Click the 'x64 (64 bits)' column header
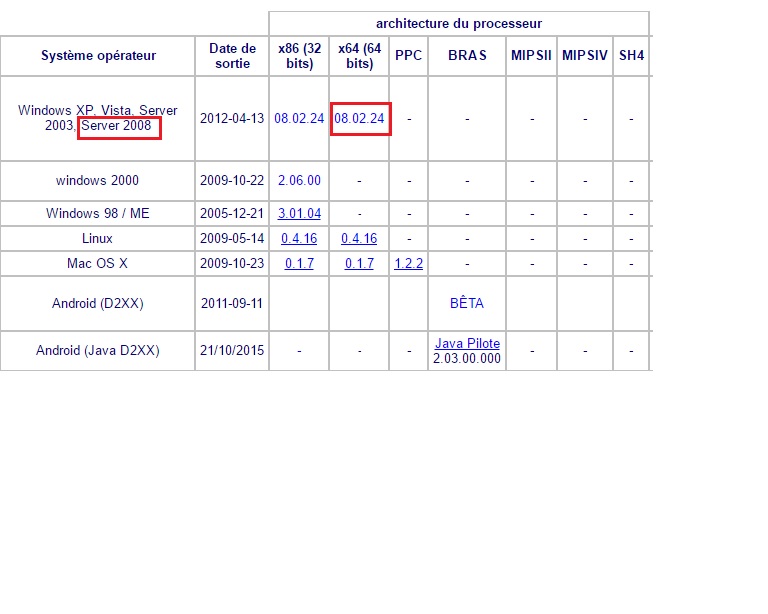The image size is (768, 614). tap(359, 56)
